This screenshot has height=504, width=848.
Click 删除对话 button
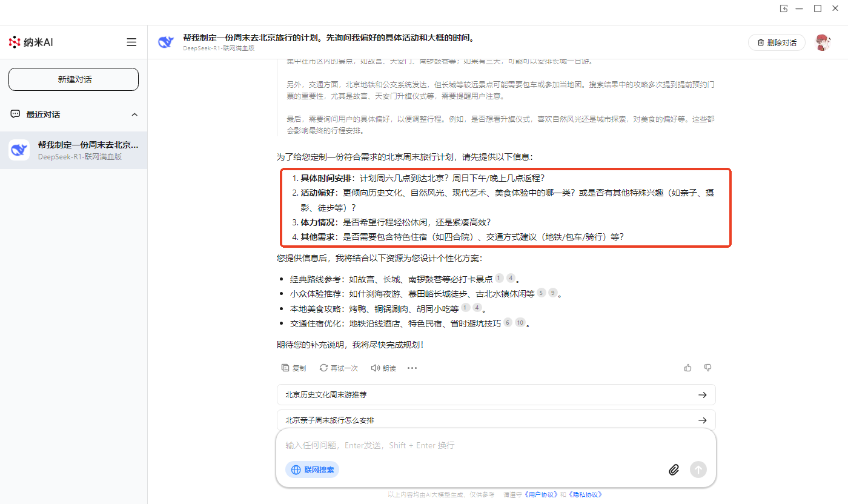[777, 42]
